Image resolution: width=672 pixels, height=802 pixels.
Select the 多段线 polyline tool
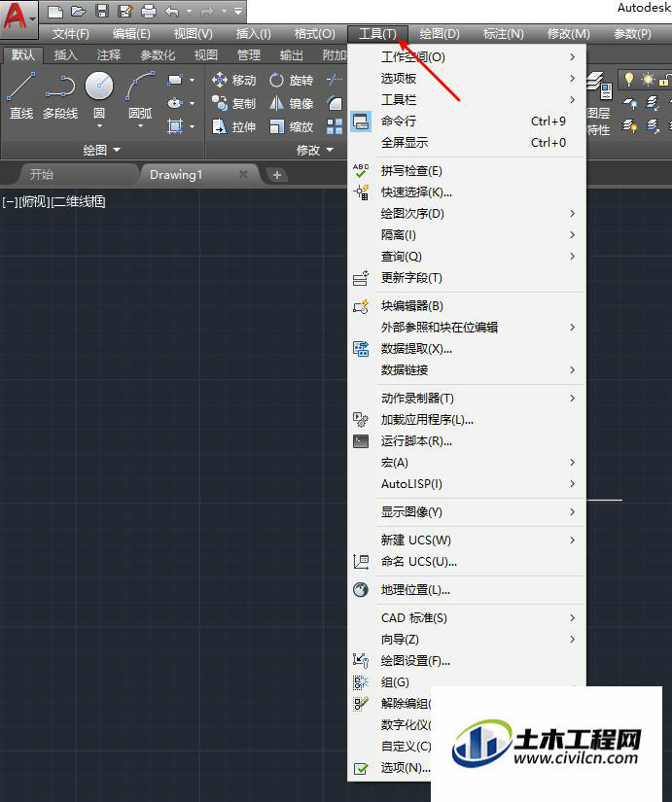tap(60, 95)
